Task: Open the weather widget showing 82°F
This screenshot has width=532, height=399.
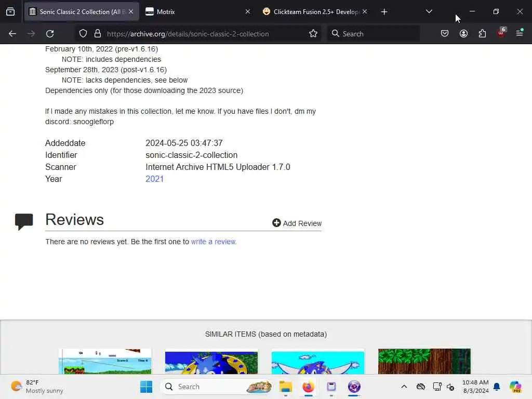Action: pyautogui.click(x=37, y=387)
